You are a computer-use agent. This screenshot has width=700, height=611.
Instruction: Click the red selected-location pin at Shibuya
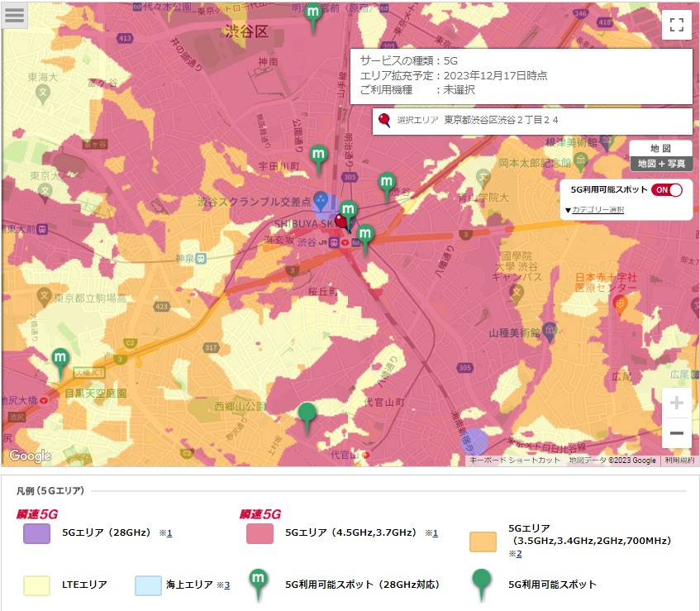point(342,222)
